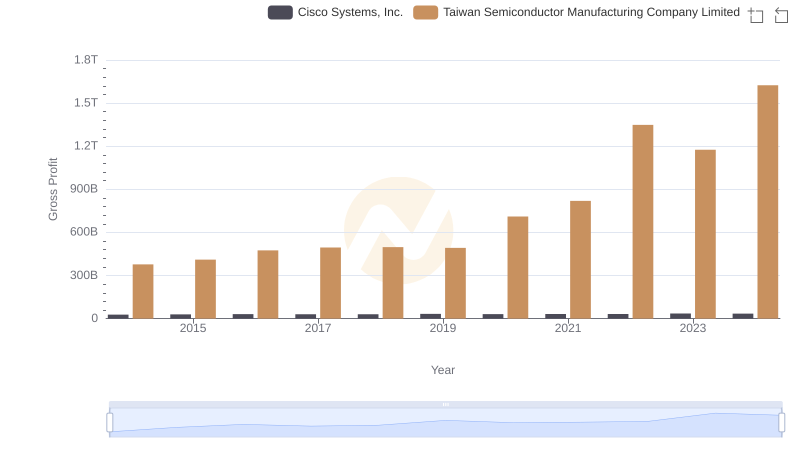This screenshot has height=461, width=800.
Task: Toggle Taiwan Semiconductor Manufacturing legend series
Action: pos(577,12)
